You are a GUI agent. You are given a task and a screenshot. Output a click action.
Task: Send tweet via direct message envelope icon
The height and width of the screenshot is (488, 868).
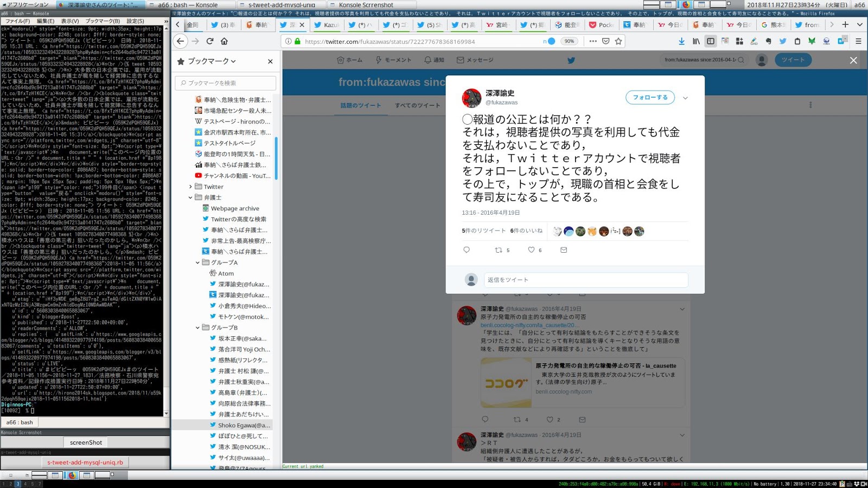[564, 250]
